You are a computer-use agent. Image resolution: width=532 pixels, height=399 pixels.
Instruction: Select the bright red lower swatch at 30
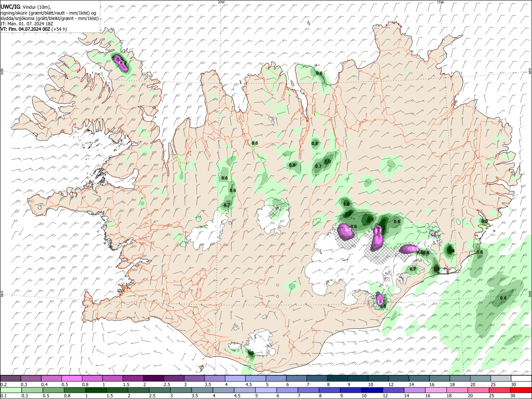(521, 390)
